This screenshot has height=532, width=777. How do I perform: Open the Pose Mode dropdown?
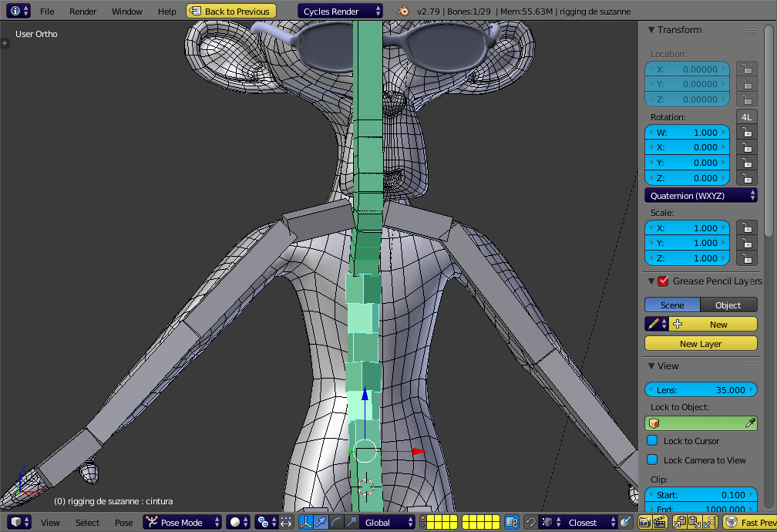(182, 522)
